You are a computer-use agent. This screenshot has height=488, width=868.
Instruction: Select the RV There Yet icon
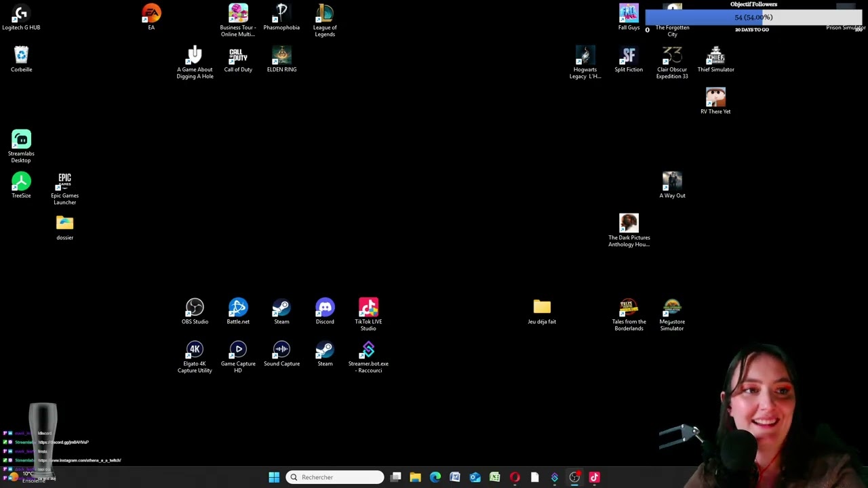[715, 101]
